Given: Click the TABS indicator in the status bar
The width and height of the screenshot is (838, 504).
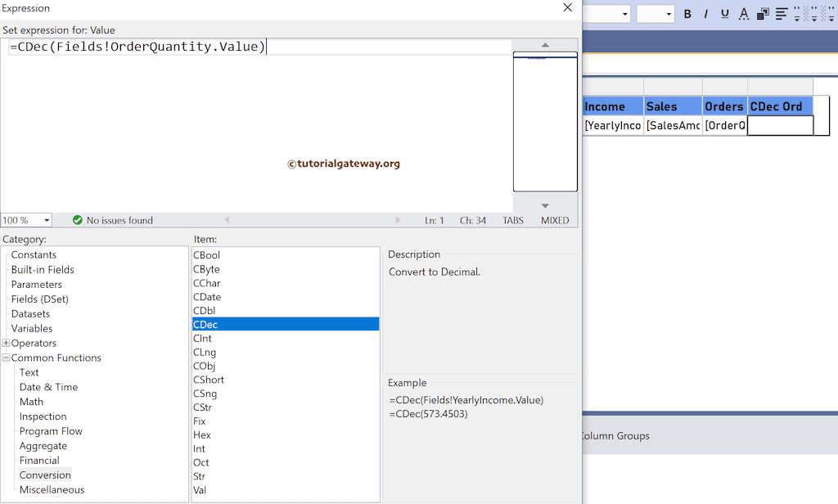Looking at the screenshot, I should [512, 219].
